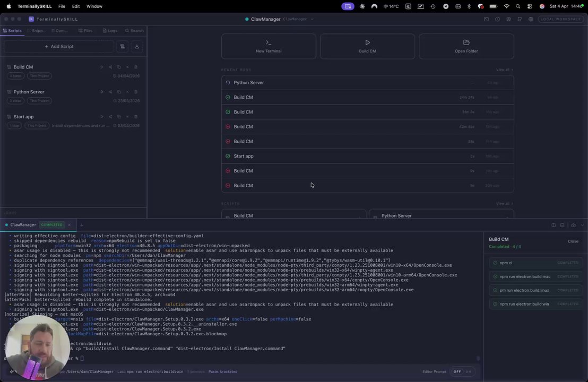Click the Build CM quick action card
Screen dimensions: 588x382
click(x=367, y=47)
